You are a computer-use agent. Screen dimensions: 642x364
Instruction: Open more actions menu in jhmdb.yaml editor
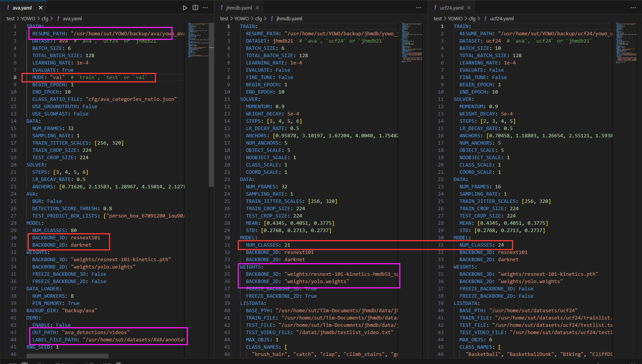coord(419,8)
